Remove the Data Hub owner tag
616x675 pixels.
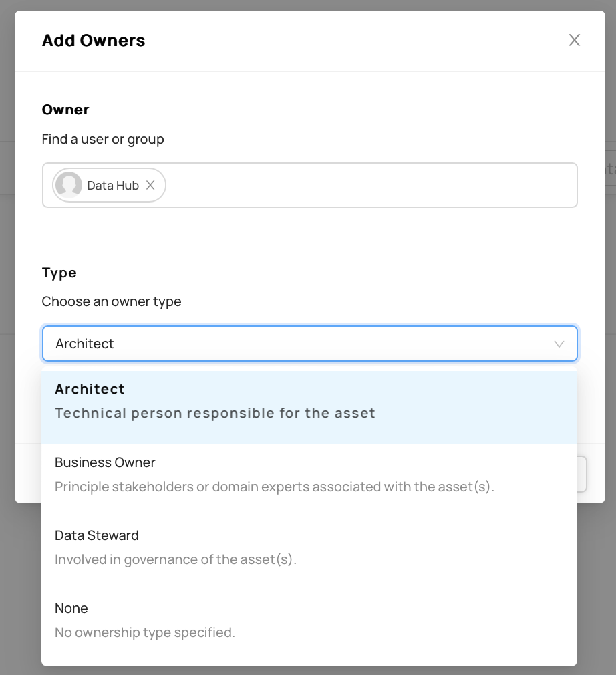point(150,185)
